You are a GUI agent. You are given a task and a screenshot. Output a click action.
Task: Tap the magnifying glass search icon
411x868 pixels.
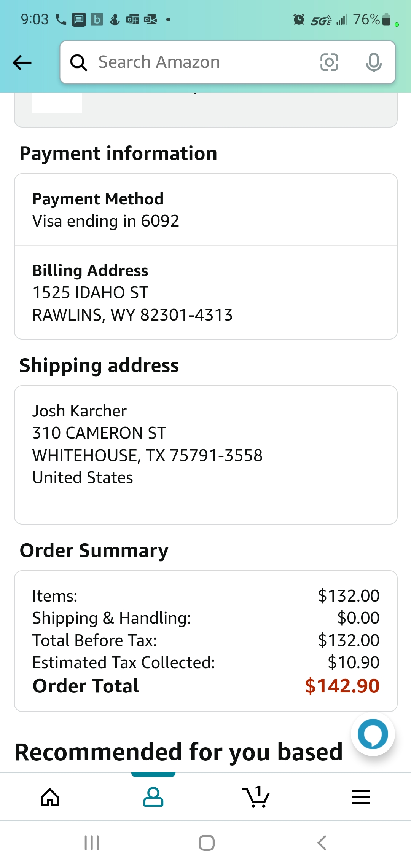[79, 62]
